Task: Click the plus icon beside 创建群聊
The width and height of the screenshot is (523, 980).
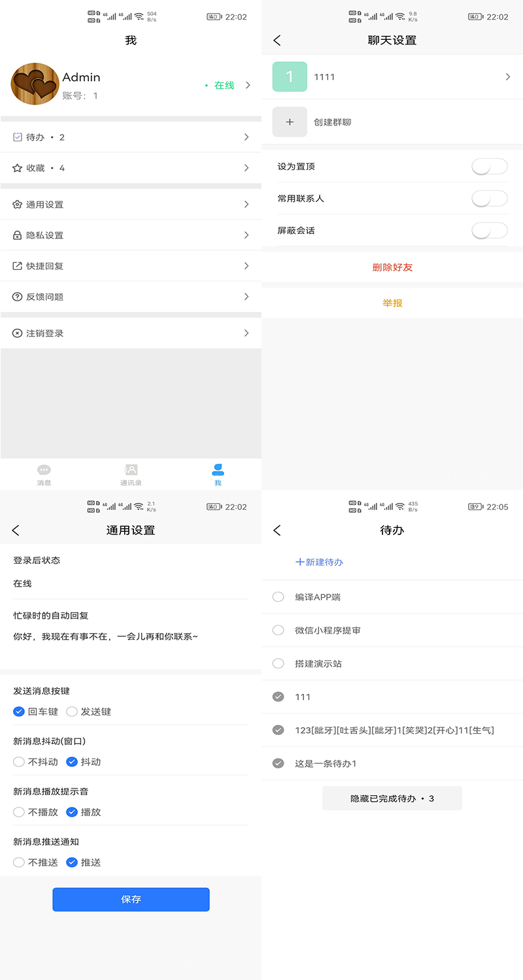Action: 290,122
